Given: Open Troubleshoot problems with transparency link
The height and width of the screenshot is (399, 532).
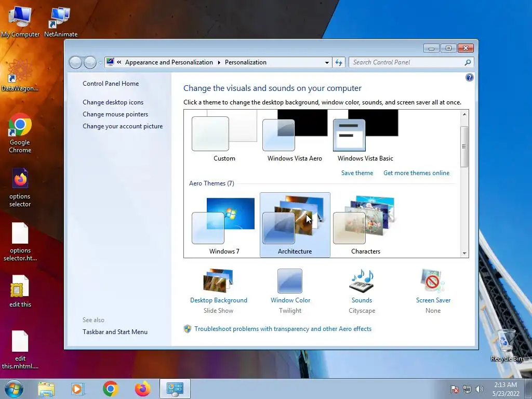Looking at the screenshot, I should (x=283, y=329).
